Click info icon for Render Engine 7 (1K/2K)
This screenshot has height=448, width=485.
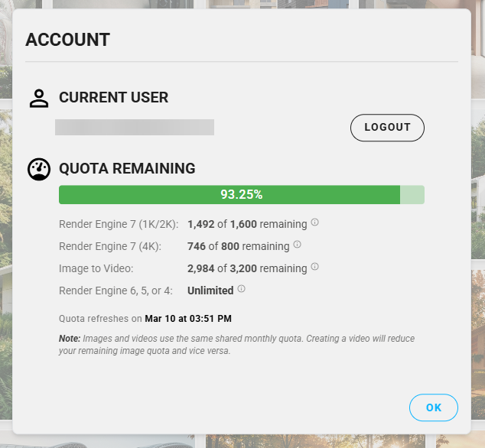tap(314, 223)
